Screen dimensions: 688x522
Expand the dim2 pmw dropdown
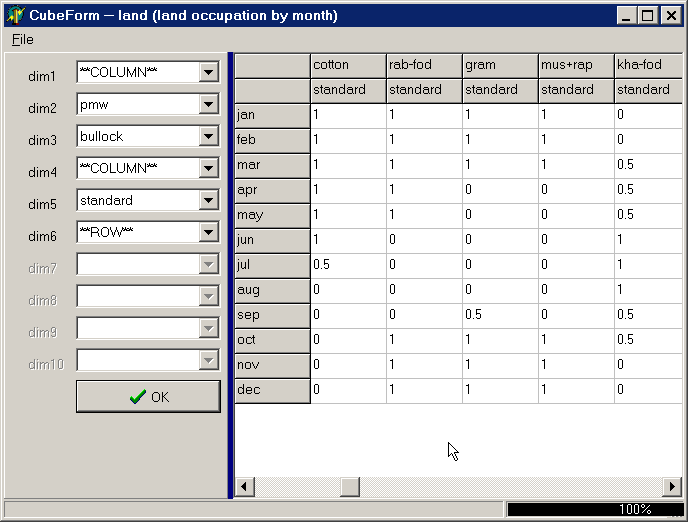208,104
